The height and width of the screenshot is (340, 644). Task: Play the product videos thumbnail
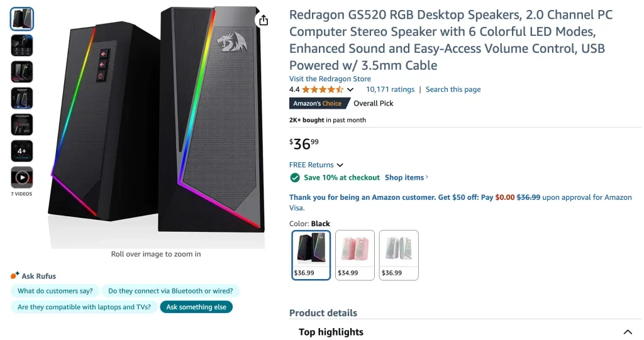coord(22,178)
